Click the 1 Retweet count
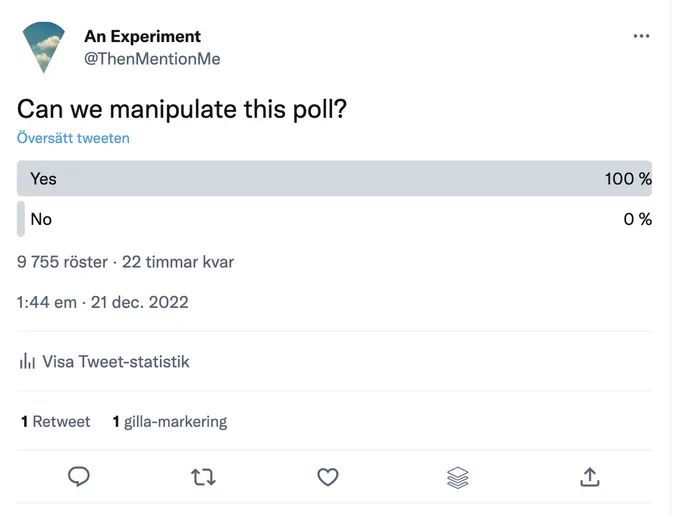Screen dimensions: 680x516 coord(56,421)
